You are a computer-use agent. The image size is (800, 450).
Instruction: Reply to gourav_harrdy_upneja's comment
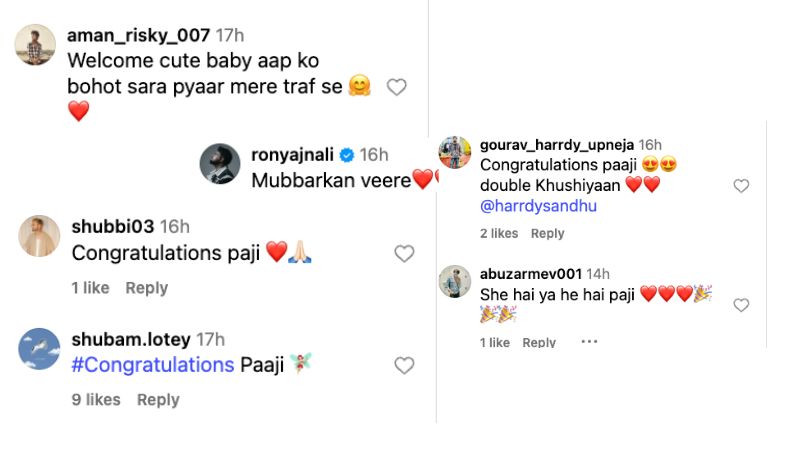(x=547, y=233)
